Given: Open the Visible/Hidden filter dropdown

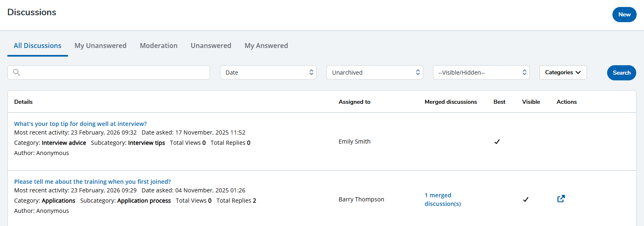Looking at the screenshot, I should 481,73.
